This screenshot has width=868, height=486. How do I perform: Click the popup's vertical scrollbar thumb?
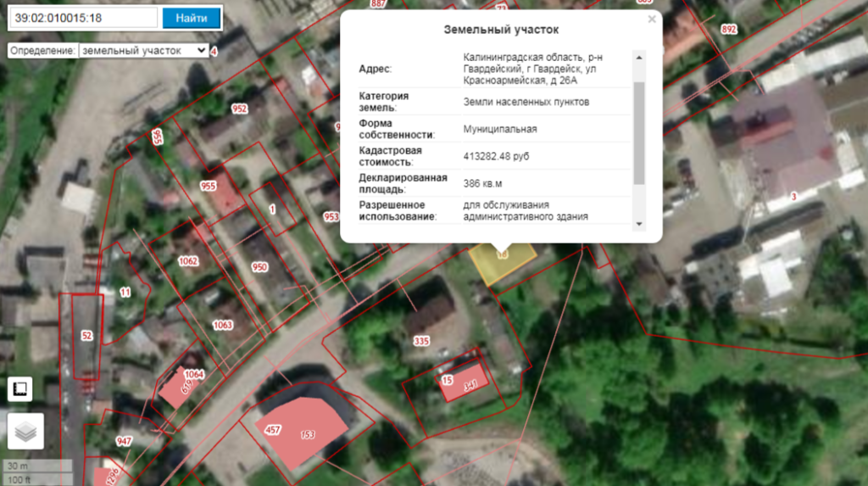click(639, 131)
